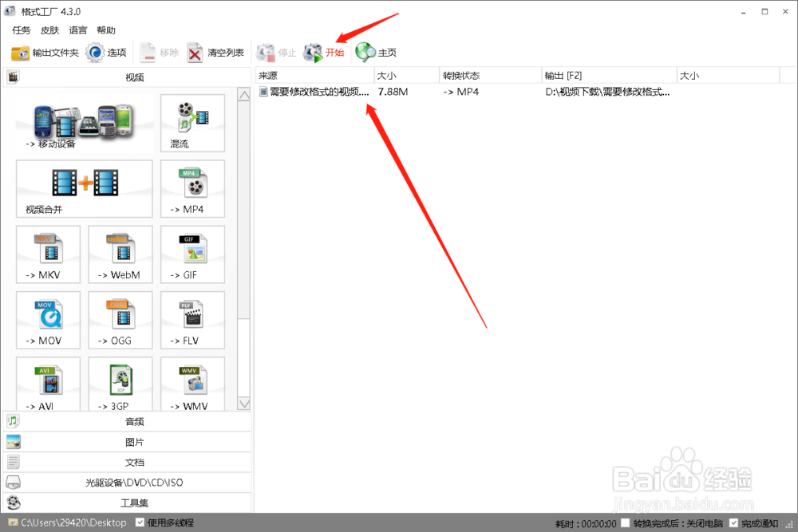Click the 移除 remove toolbar button
The width and height of the screenshot is (798, 532).
[x=159, y=53]
